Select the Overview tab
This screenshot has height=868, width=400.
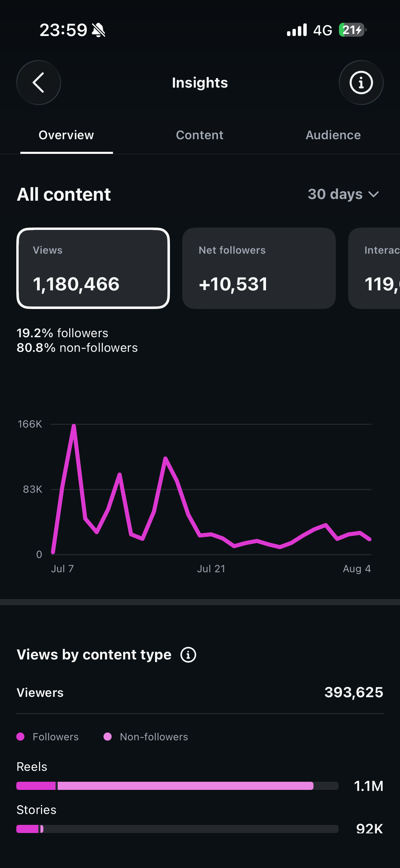pyautogui.click(x=66, y=135)
